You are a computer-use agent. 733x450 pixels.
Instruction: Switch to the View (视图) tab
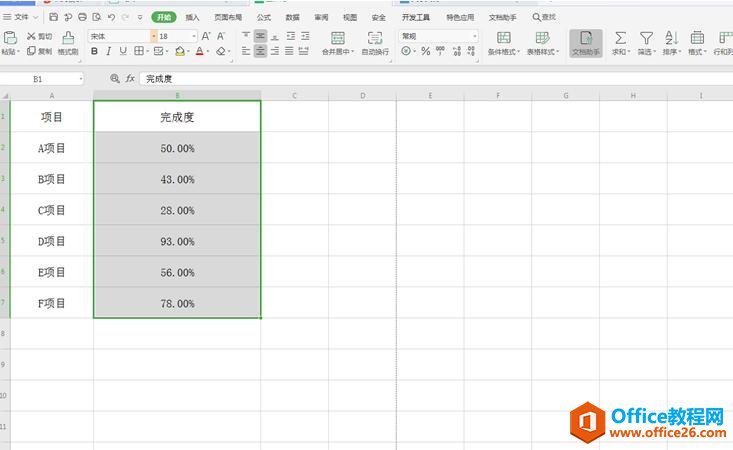point(350,17)
